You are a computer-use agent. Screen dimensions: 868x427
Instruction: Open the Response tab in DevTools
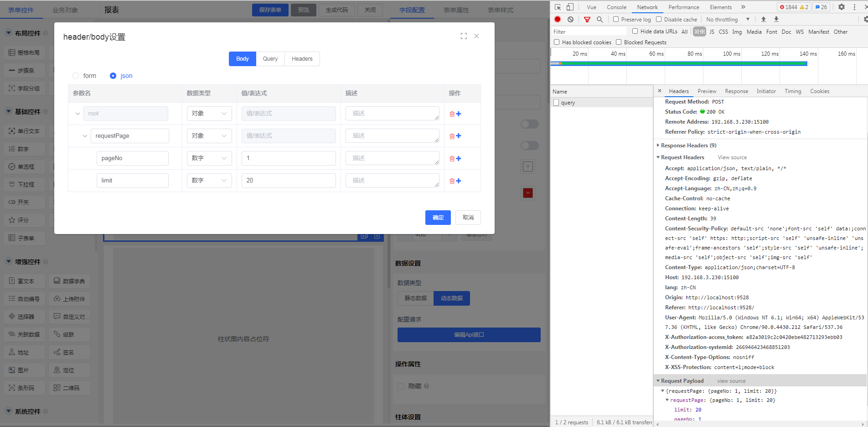click(736, 91)
